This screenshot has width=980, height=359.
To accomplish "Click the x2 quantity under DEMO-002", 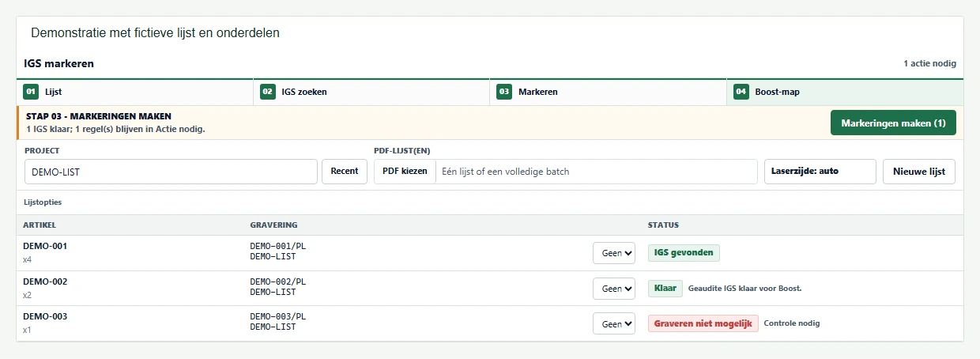I will [x=28, y=295].
